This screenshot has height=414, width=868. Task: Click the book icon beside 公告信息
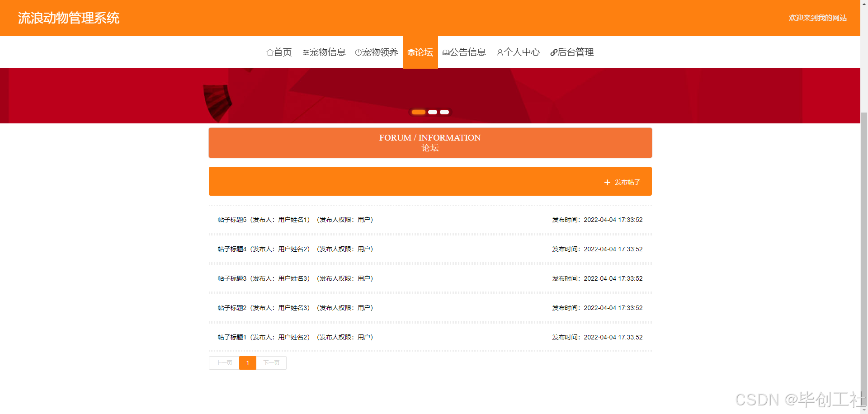pyautogui.click(x=446, y=52)
